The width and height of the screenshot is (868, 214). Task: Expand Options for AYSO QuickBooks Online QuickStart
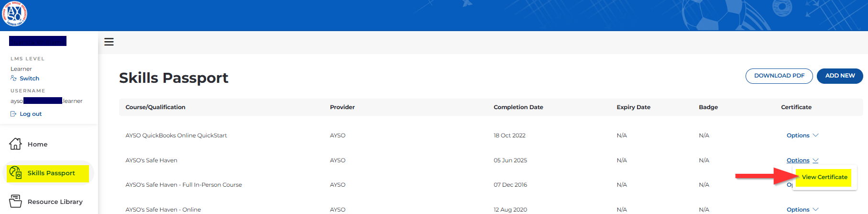click(802, 135)
